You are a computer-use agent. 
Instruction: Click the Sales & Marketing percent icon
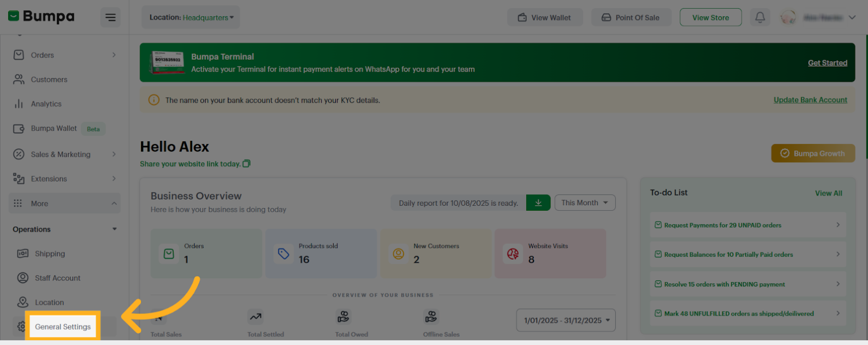(19, 154)
